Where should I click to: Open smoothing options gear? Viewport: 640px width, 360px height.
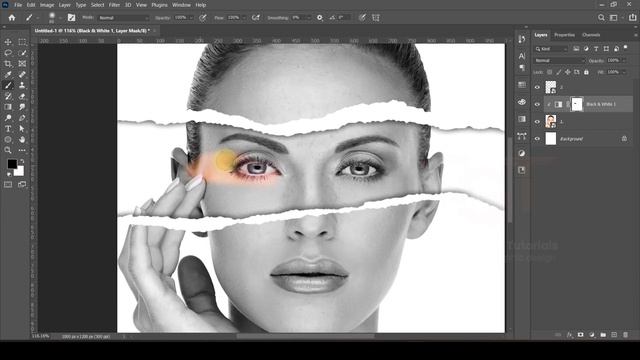[320, 18]
